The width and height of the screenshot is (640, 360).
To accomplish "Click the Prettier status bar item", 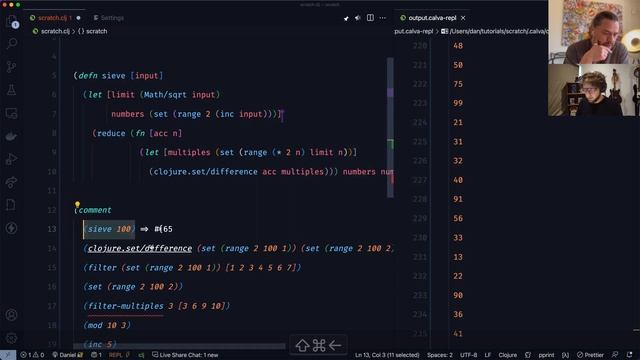I will click(x=590, y=355).
